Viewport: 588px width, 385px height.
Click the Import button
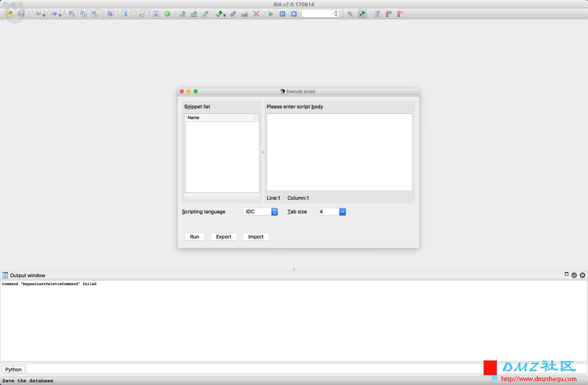pos(256,237)
